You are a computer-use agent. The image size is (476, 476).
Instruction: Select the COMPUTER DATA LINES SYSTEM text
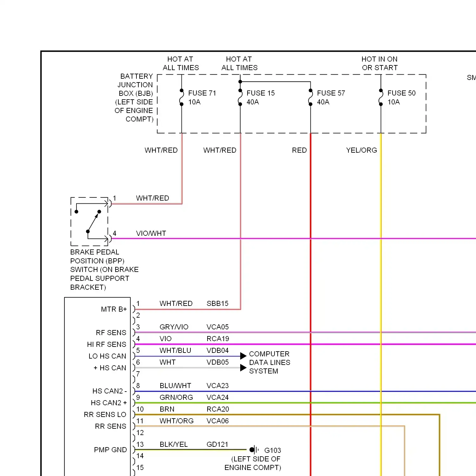269,362
